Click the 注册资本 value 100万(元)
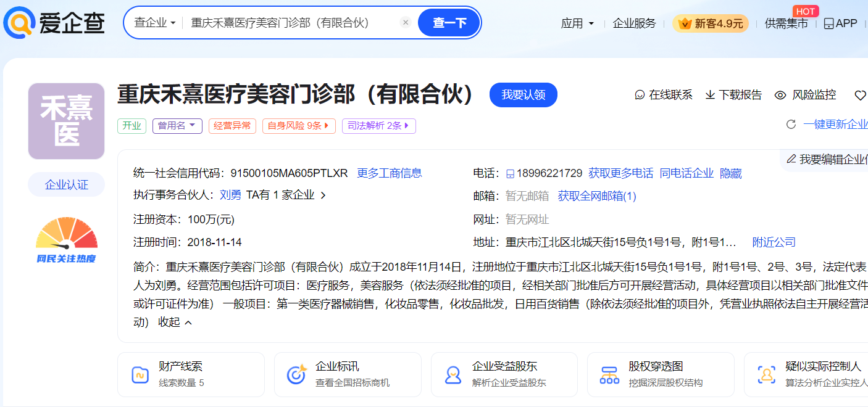The height and width of the screenshot is (407, 868). (x=211, y=220)
